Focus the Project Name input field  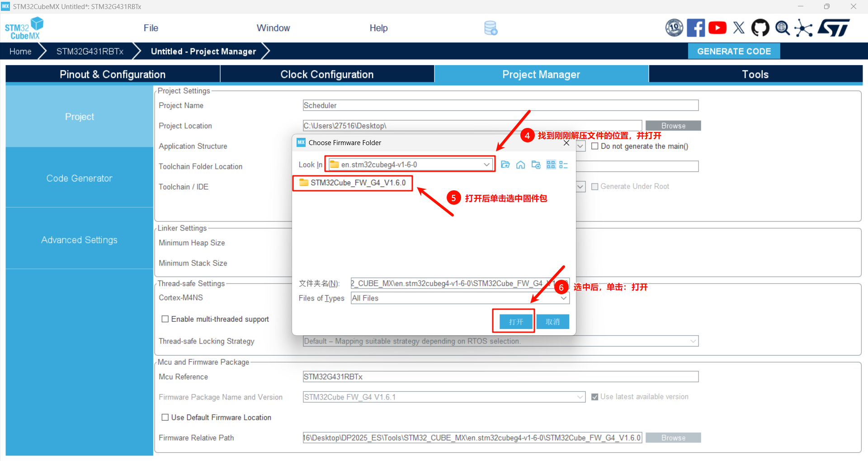click(500, 105)
